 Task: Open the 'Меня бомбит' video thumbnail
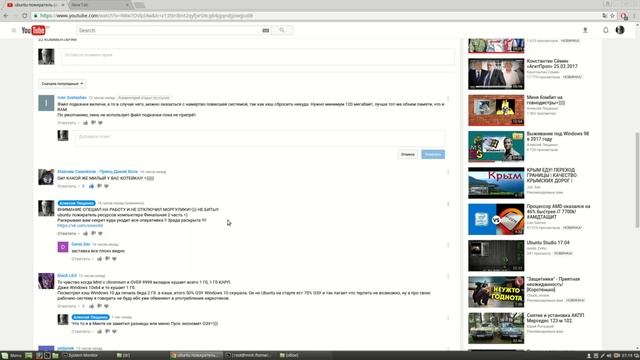point(496,110)
